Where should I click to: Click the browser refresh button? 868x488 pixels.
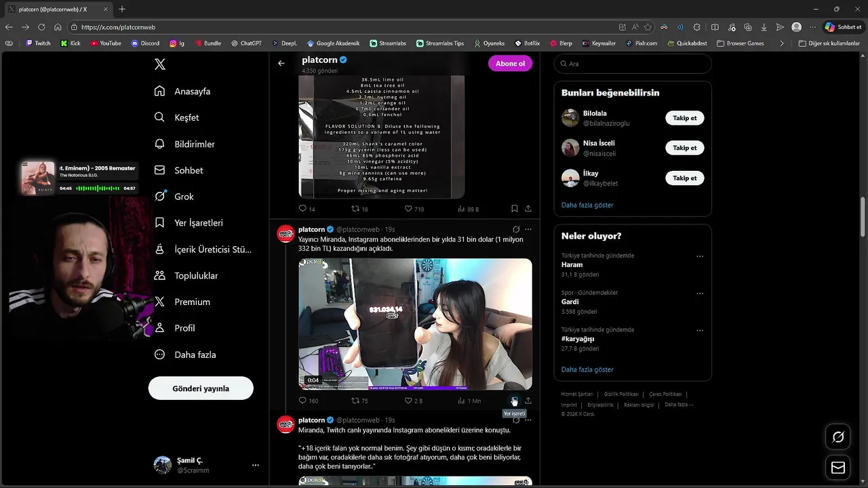[41, 27]
